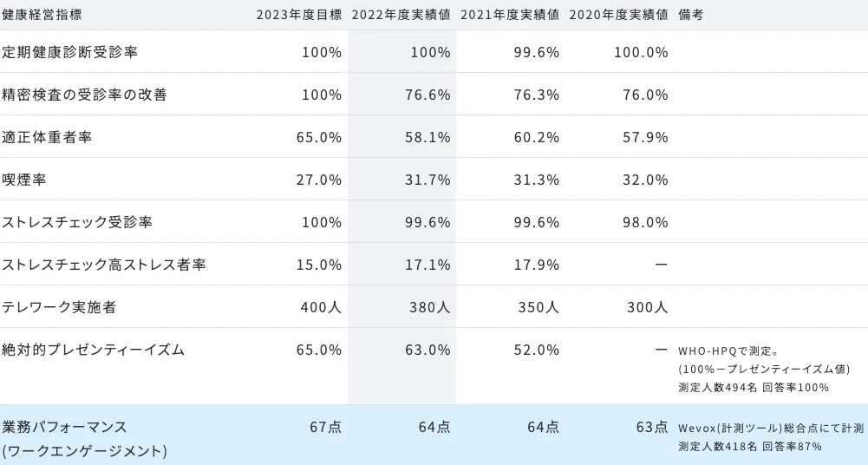Click the 380人 telework value

430,307
